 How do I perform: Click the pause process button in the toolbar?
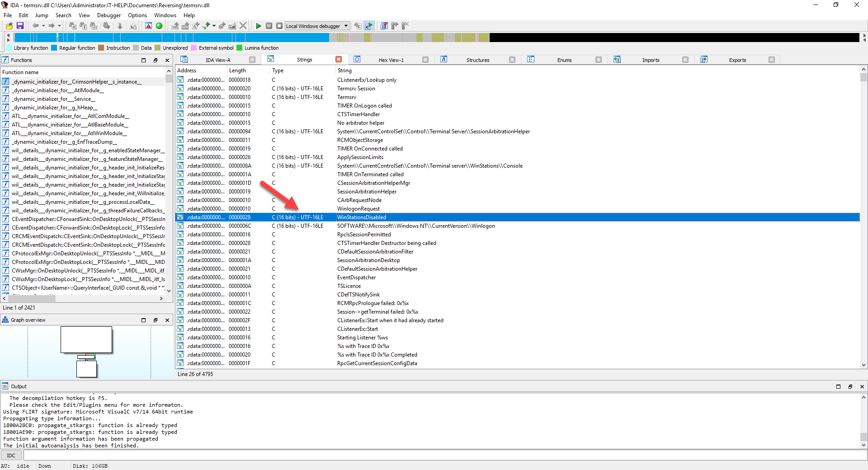coord(269,26)
